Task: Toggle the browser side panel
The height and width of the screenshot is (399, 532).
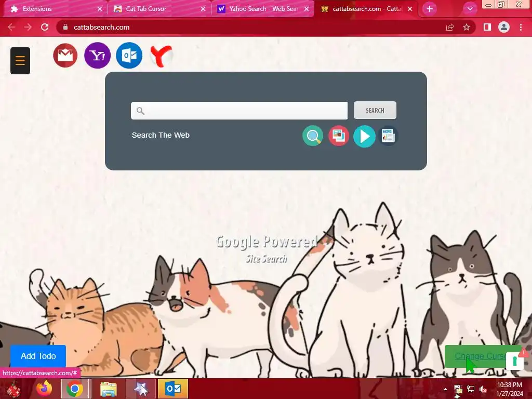Action: click(487, 27)
